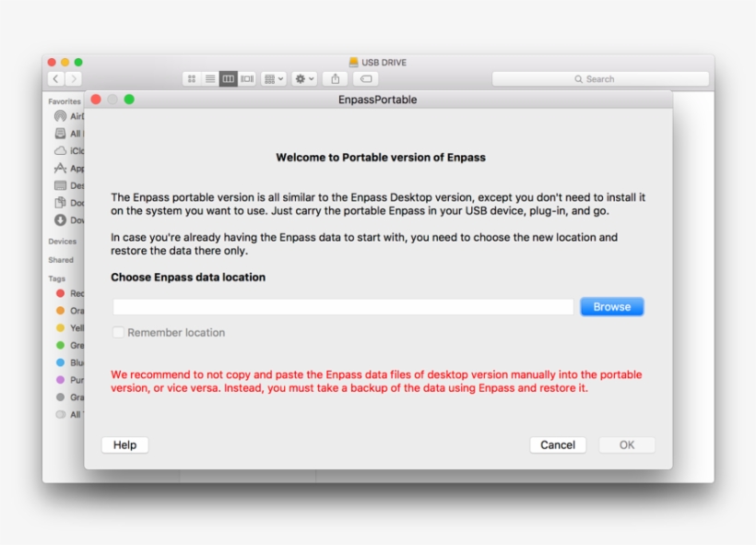
Task: Click the Enpass data location field
Action: [343, 307]
